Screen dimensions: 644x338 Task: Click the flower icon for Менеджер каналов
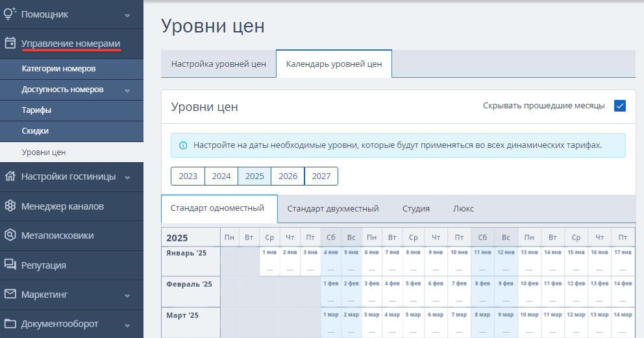click(10, 206)
